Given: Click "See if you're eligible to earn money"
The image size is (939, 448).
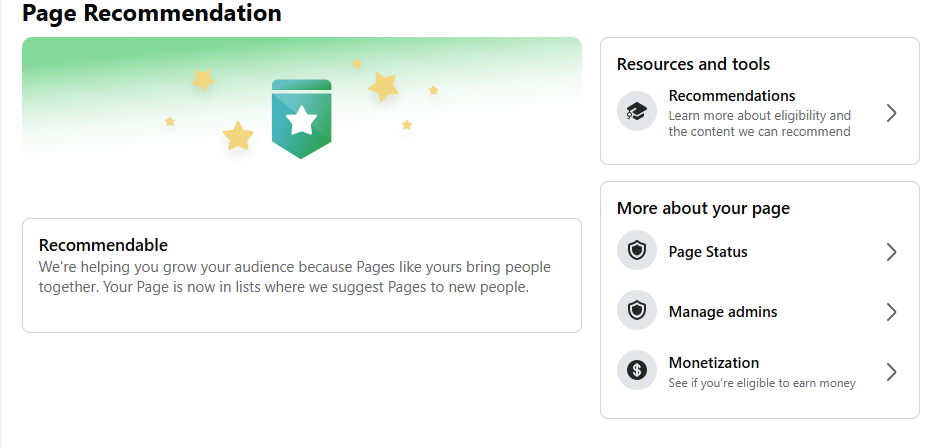Looking at the screenshot, I should point(762,383).
